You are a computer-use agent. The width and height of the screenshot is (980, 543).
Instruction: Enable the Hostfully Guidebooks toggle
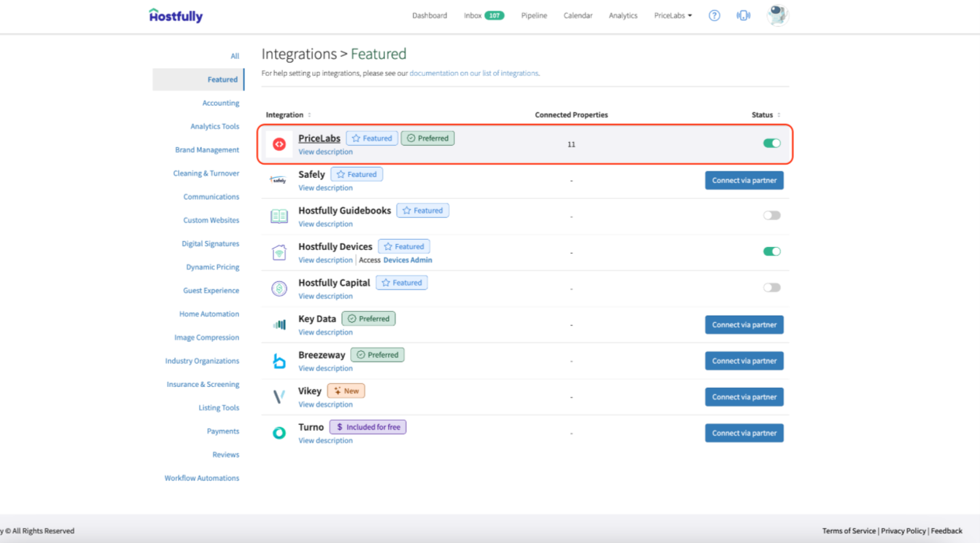(x=771, y=216)
